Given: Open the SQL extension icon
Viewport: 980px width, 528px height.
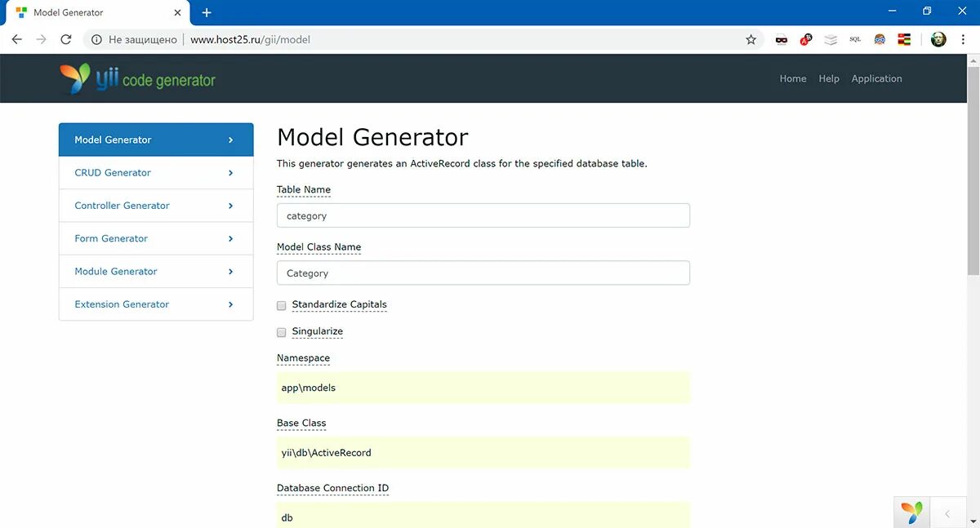Looking at the screenshot, I should click(855, 39).
